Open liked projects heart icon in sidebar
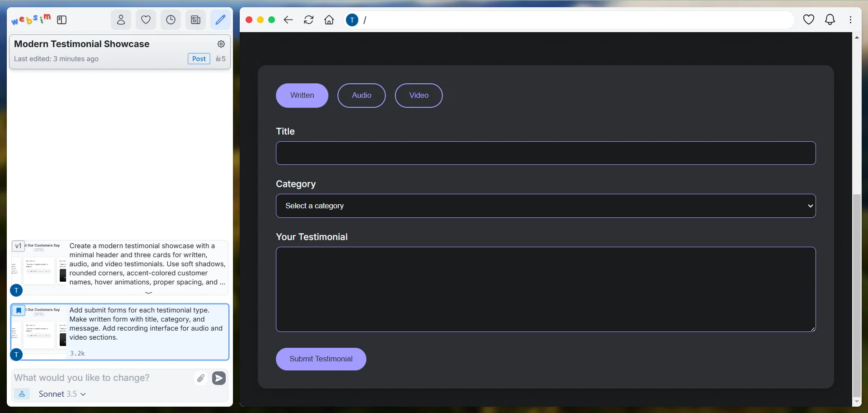This screenshot has height=413, width=868. pos(146,20)
